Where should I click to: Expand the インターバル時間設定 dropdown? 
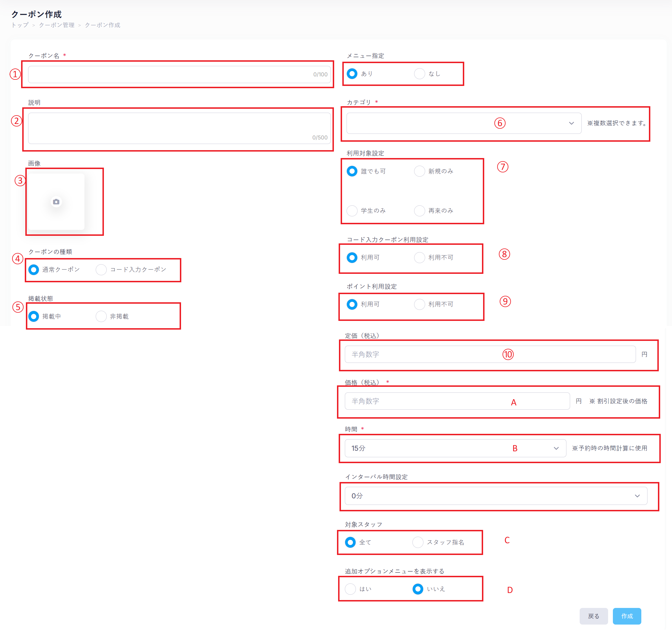coord(495,496)
